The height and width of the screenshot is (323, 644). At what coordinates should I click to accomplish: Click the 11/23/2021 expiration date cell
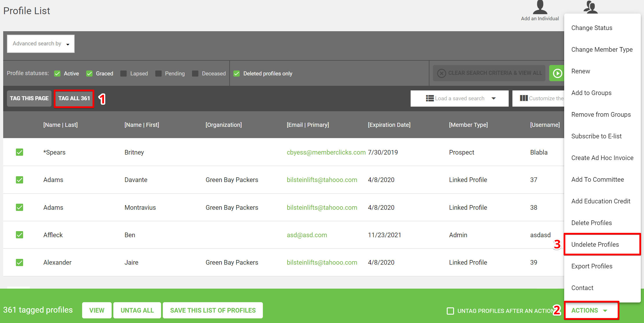coord(384,235)
